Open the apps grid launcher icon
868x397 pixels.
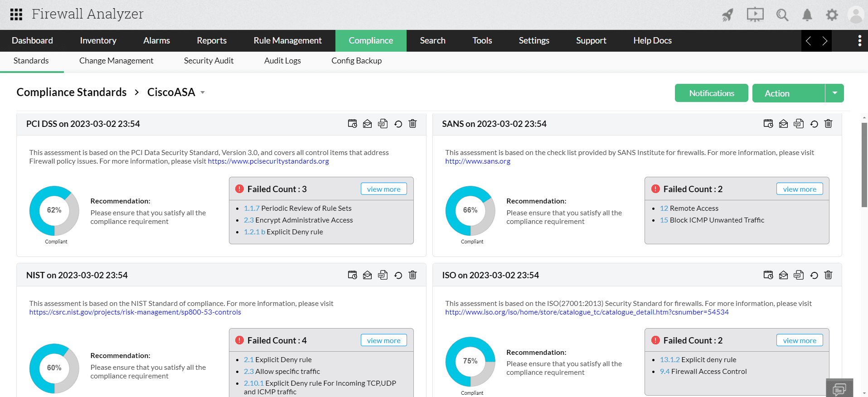[x=16, y=15]
